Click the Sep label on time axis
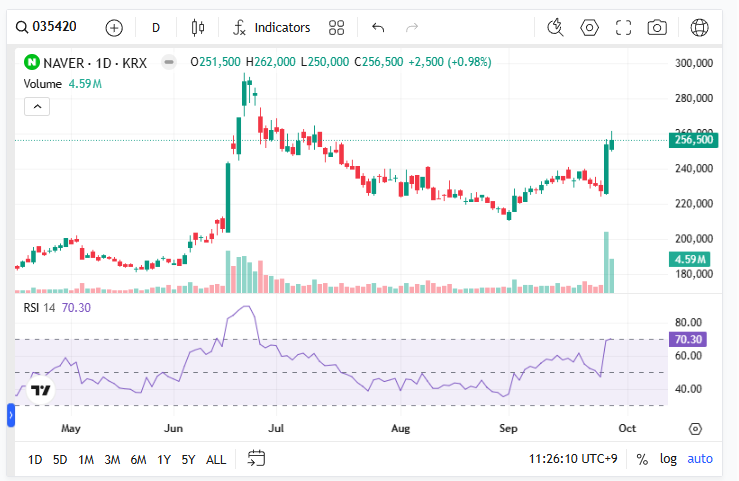Image resolution: width=739 pixels, height=481 pixels. (x=508, y=428)
